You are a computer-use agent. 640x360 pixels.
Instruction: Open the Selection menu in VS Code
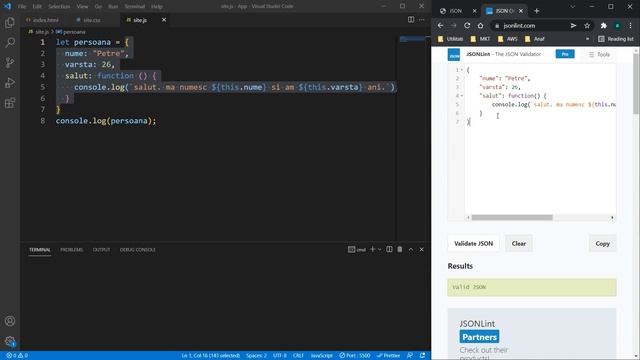coord(59,7)
